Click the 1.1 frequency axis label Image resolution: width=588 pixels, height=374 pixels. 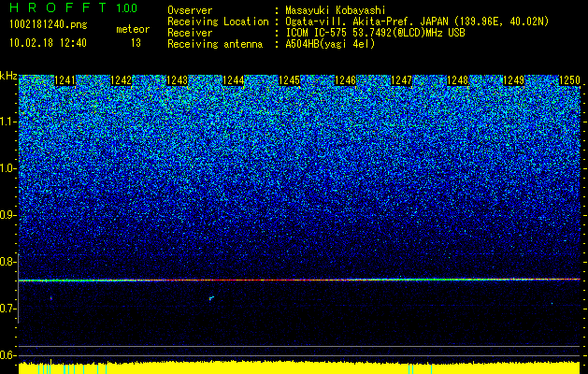(x=7, y=122)
